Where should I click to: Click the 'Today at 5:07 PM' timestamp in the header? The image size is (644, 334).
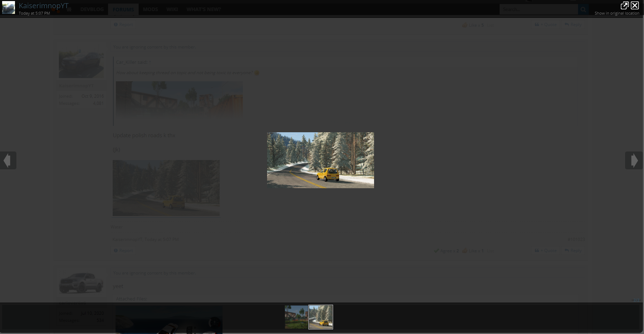pos(34,13)
